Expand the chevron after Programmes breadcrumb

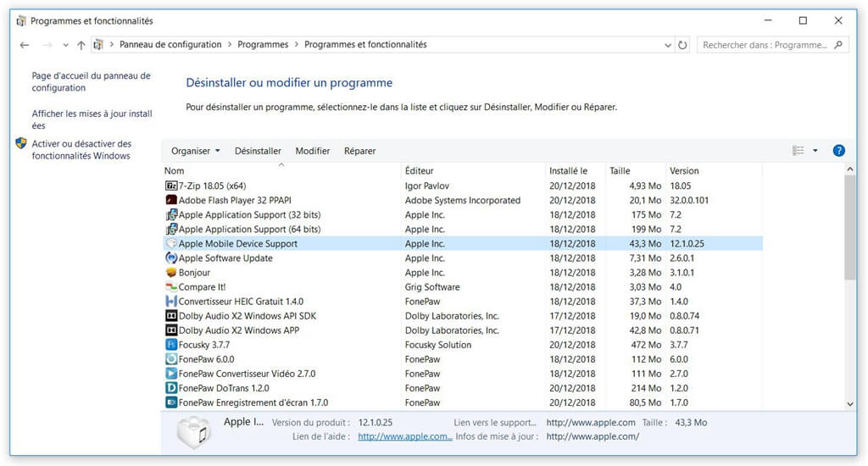[296, 44]
